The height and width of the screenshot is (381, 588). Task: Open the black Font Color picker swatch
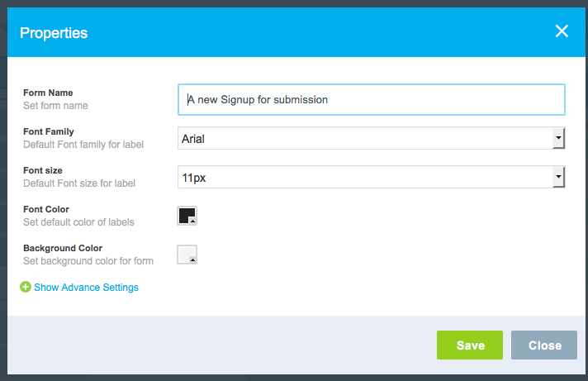tap(187, 216)
